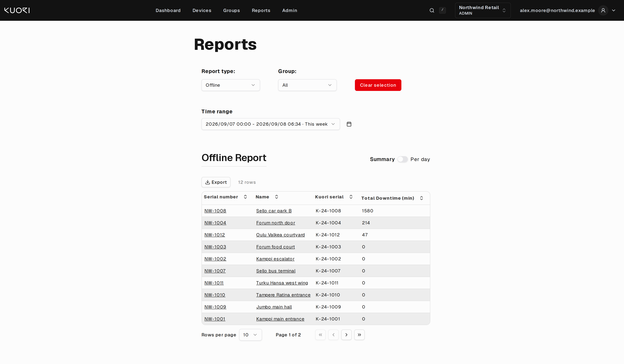
Task: Open Oulu Valkea courtyard link
Action: tap(280, 235)
